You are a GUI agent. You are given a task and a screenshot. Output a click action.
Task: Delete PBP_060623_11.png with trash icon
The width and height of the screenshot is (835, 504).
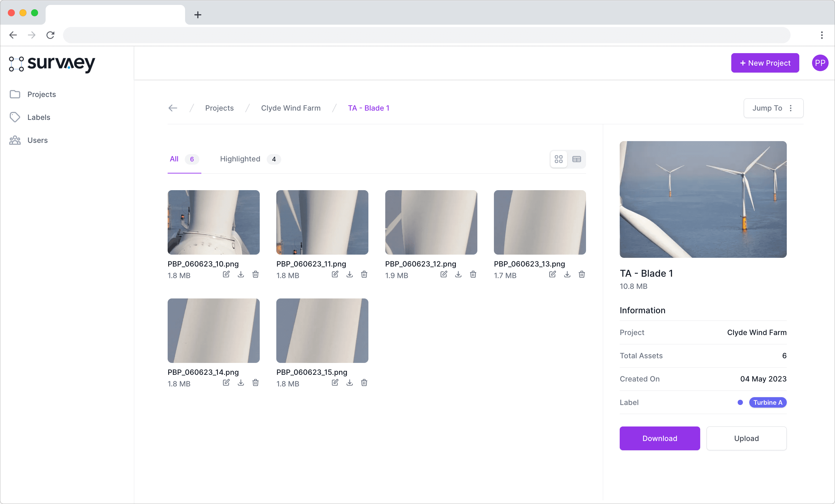364,274
